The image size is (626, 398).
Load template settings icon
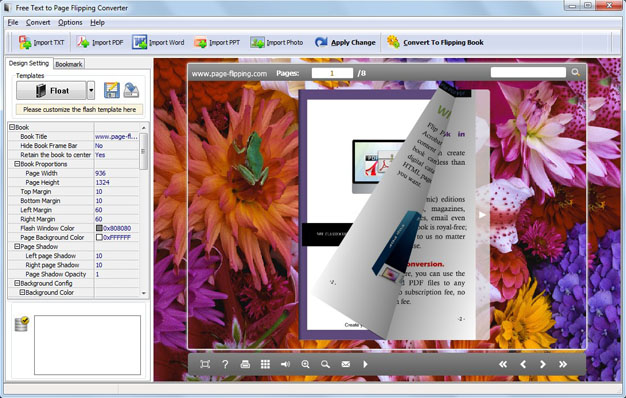tap(131, 90)
